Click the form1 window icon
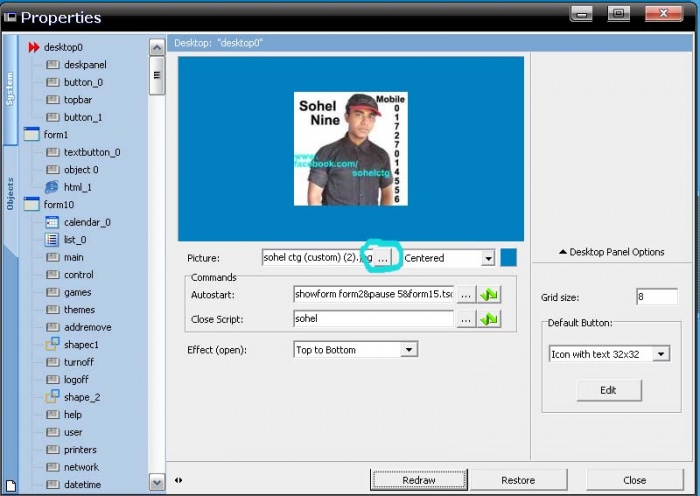700x496 pixels. tap(31, 134)
